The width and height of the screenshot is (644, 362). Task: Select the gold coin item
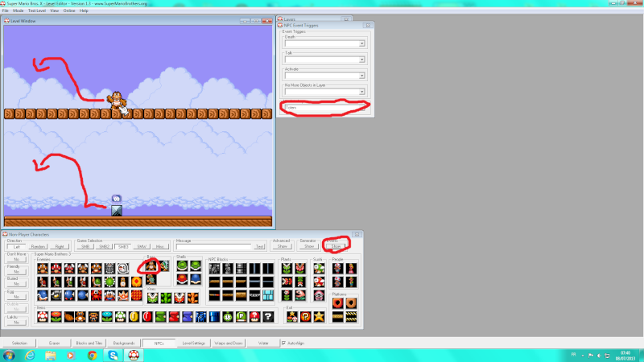[x=134, y=316]
